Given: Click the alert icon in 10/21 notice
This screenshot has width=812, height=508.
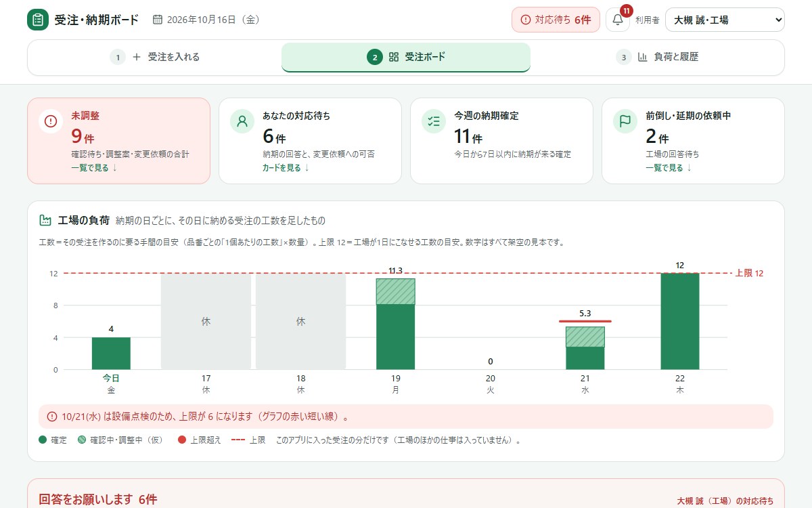Looking at the screenshot, I should coord(52,416).
